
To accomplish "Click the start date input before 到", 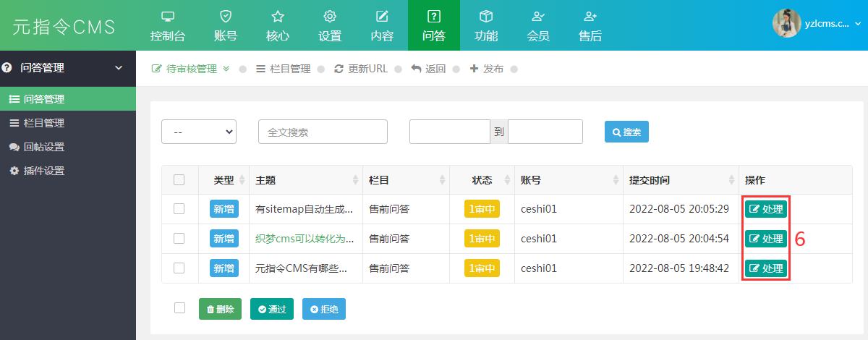I will 450,132.
